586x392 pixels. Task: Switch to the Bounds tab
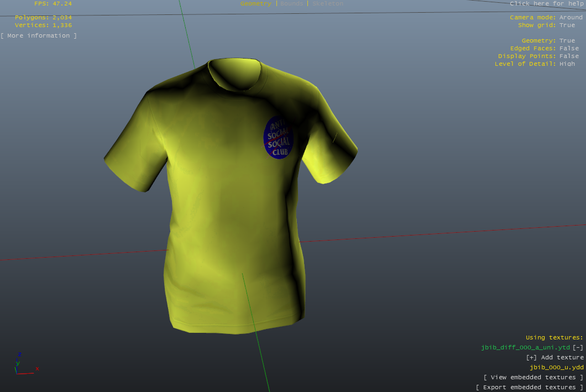tap(291, 3)
